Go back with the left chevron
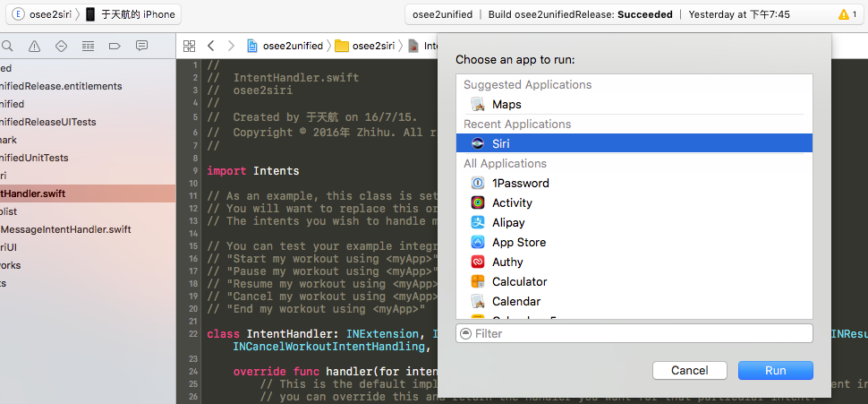Screen dimensions: 868x404 click(x=210, y=46)
